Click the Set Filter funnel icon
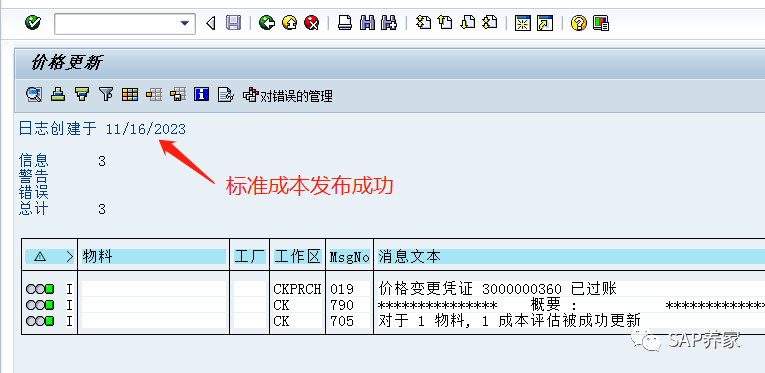Screen dimensions: 765x373 (x=106, y=94)
